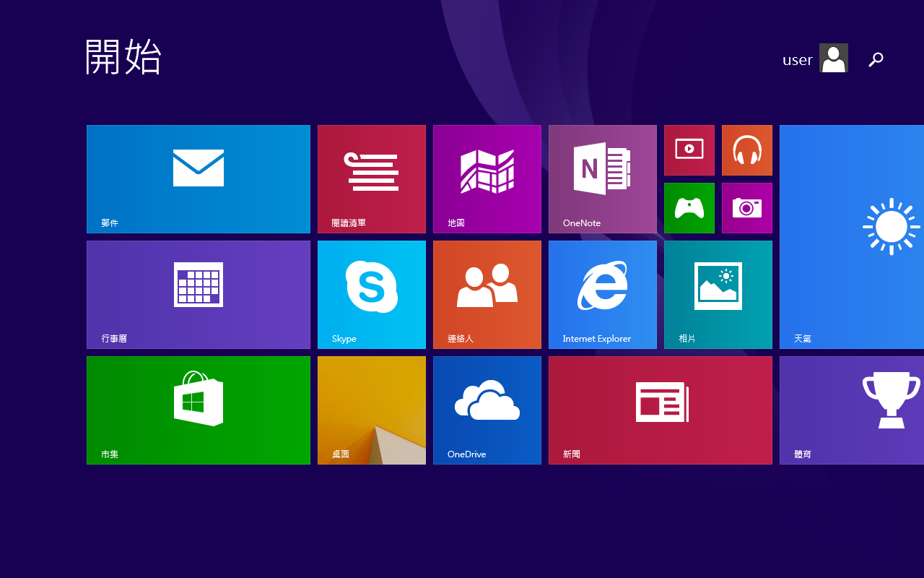Launch the OneNote tile
Image resolution: width=924 pixels, height=578 pixels.
click(603, 179)
